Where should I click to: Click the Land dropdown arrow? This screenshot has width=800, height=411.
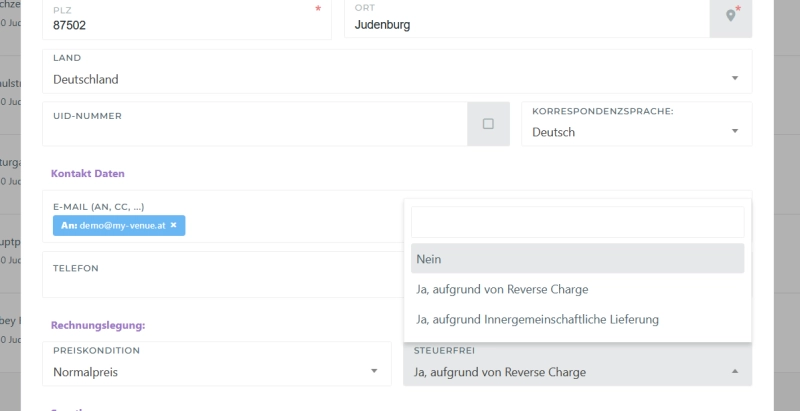coord(734,78)
